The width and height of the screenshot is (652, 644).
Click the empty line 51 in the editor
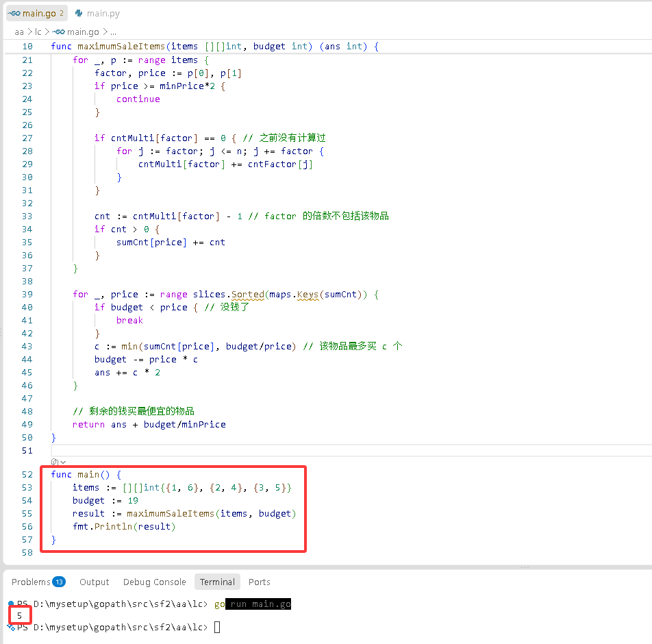(x=351, y=451)
